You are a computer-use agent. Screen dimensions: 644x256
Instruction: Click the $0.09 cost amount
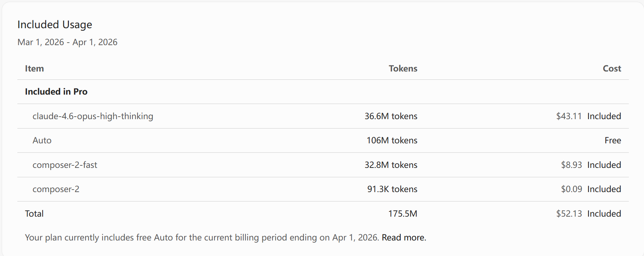click(x=571, y=189)
